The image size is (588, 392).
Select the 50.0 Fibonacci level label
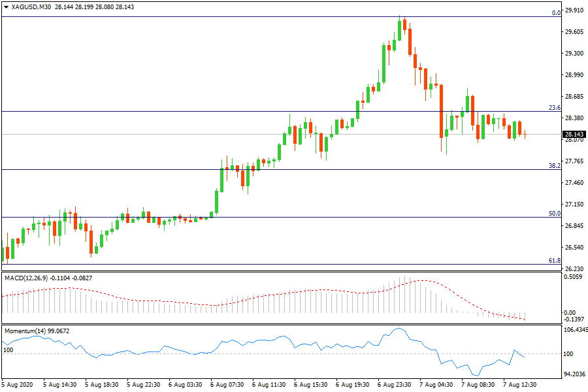555,213
